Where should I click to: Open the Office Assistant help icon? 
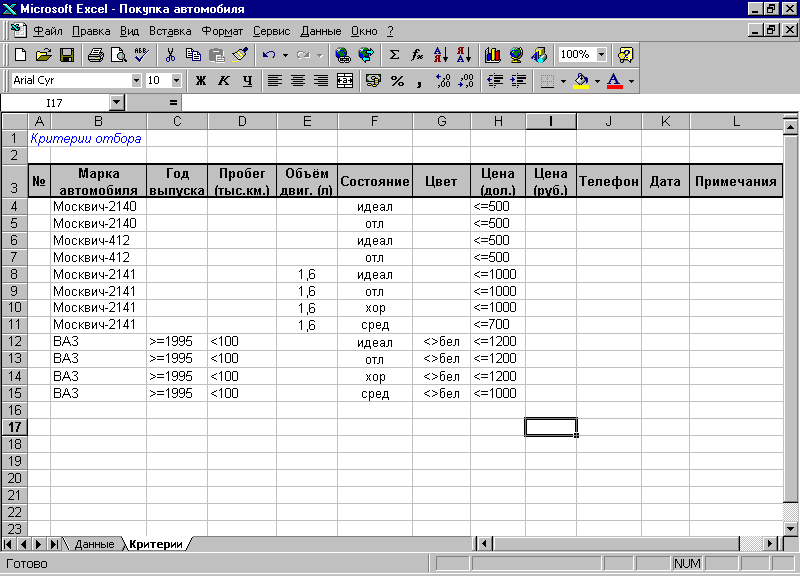coord(626,55)
